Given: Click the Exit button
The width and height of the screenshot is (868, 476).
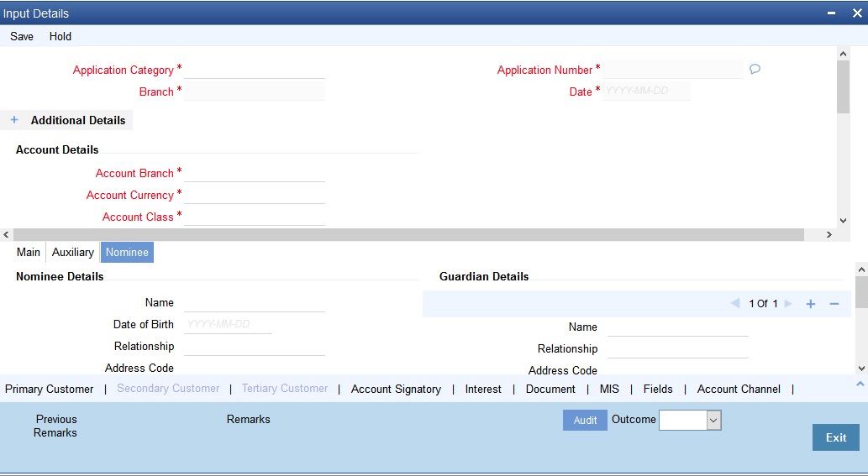Looking at the screenshot, I should pos(836,437).
